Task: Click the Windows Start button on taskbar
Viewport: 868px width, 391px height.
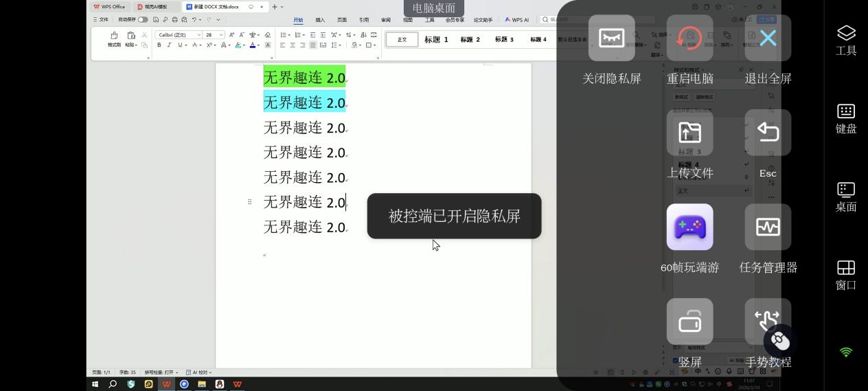Action: (x=95, y=384)
